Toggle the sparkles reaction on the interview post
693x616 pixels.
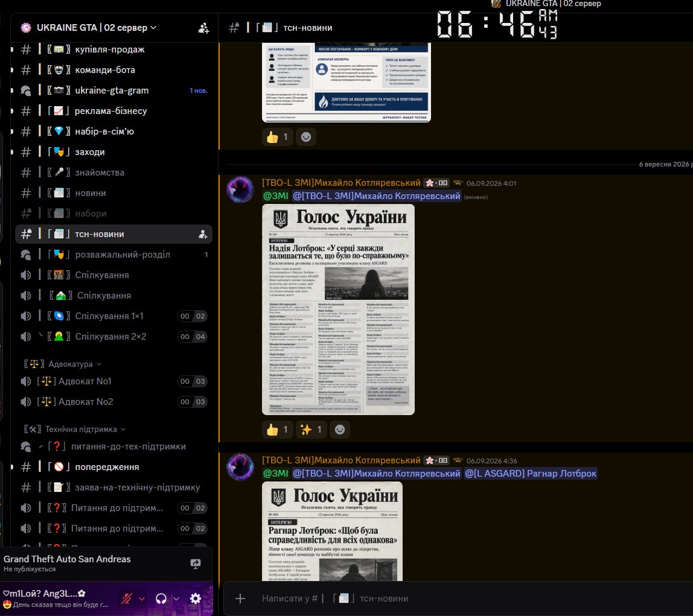click(311, 429)
